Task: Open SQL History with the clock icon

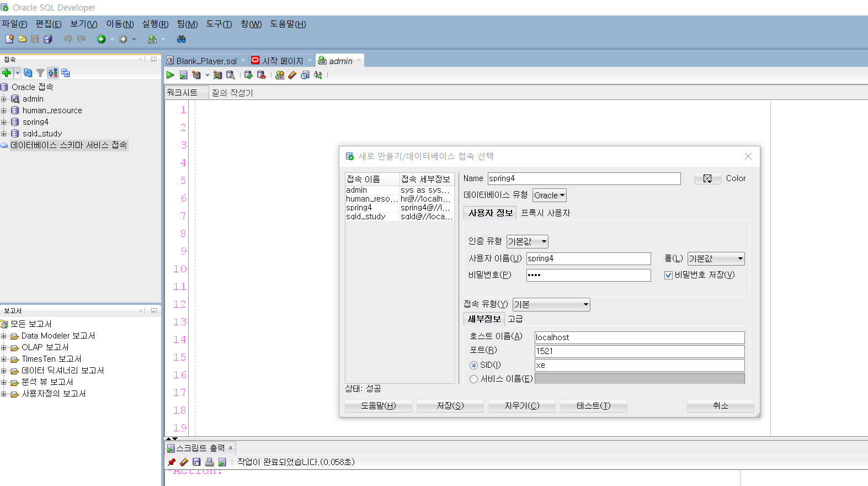Action: (x=305, y=75)
